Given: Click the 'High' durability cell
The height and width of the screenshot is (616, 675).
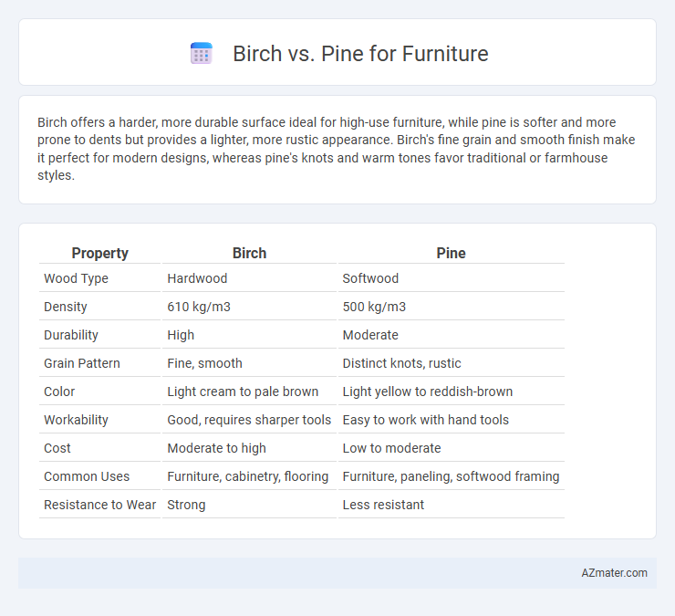Looking at the screenshot, I should click(x=181, y=335).
